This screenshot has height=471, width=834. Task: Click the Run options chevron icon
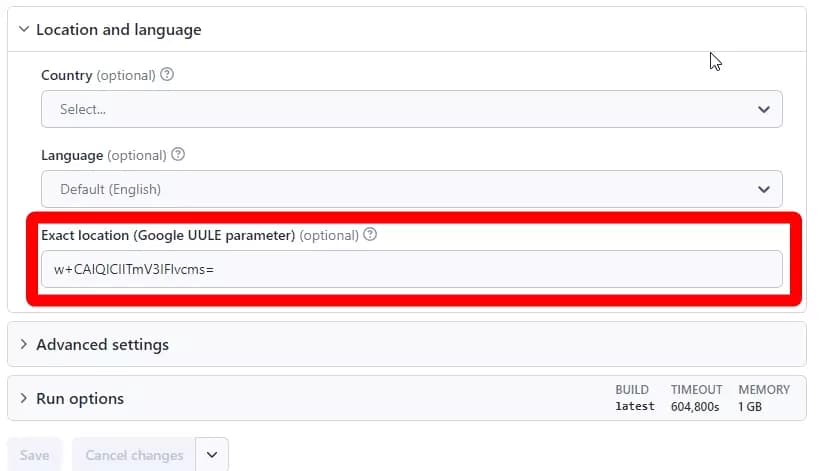coord(23,398)
